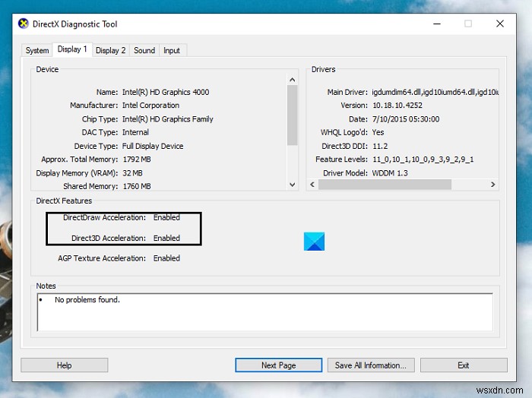
Task: Click the DirectDraw Acceleration "Enabled" value
Action: 166,217
